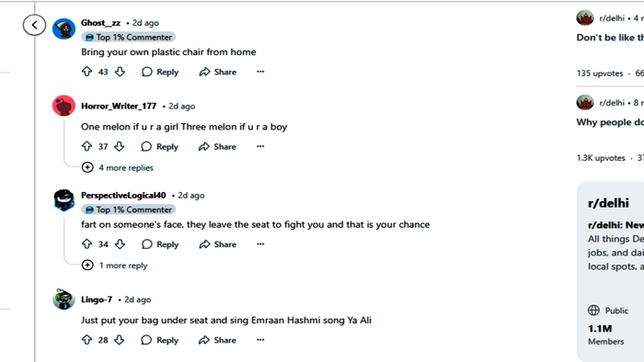Click the r/delhi community title in sidebar

608,203
